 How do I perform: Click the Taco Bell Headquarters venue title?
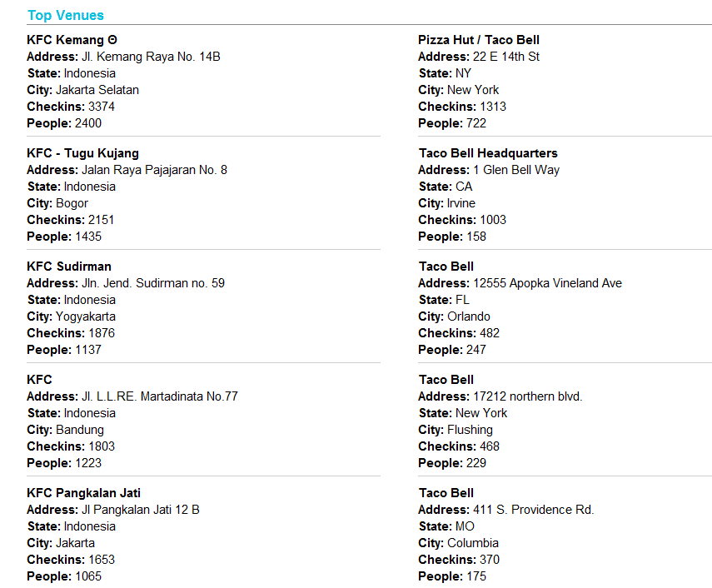pyautogui.click(x=488, y=153)
